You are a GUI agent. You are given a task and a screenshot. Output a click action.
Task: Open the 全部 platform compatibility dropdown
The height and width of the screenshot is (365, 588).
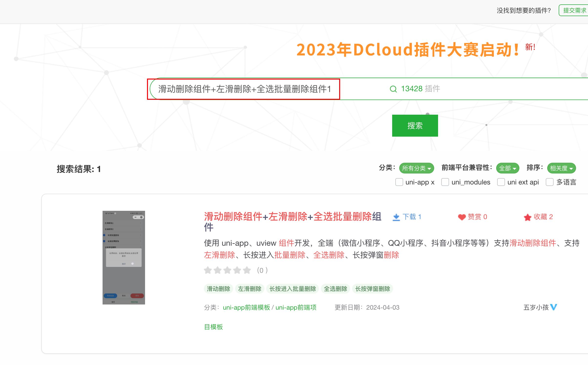[x=507, y=168]
